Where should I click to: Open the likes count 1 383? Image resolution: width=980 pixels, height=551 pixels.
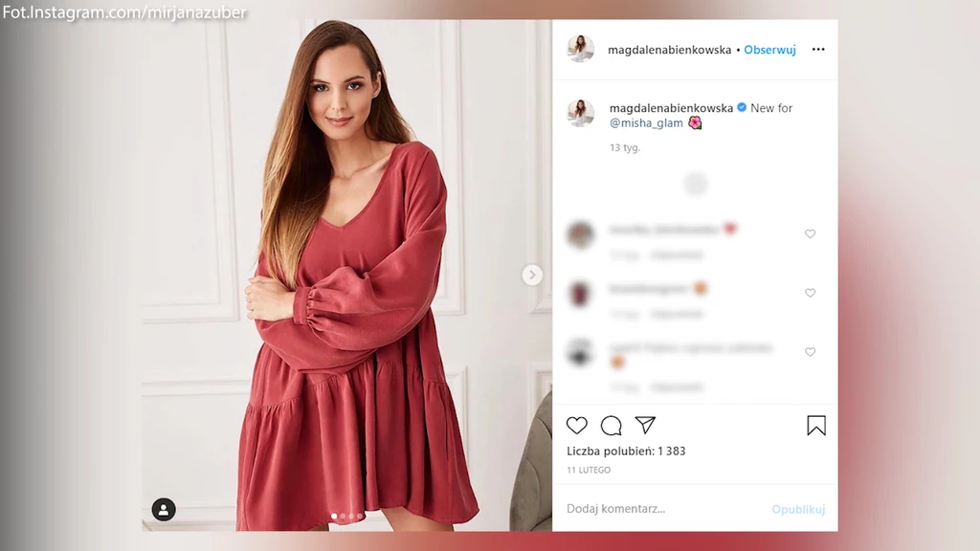[x=626, y=452]
